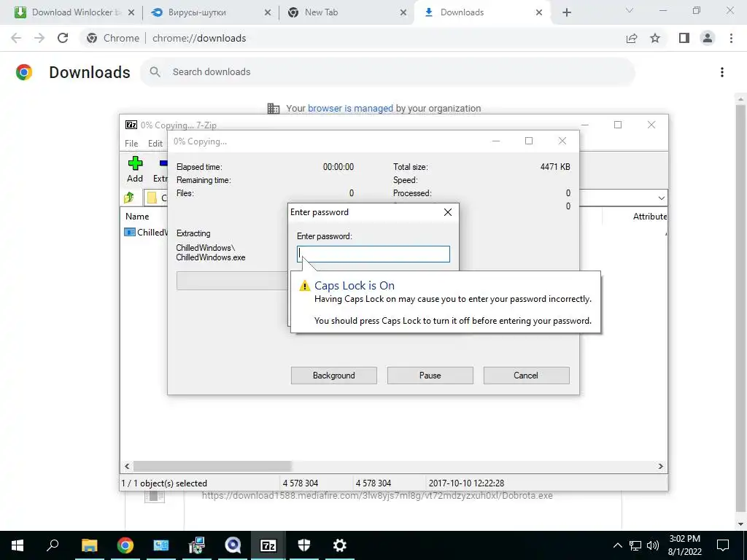Switch to Download Winlocker tab
The width and height of the screenshot is (747, 560).
(x=74, y=12)
